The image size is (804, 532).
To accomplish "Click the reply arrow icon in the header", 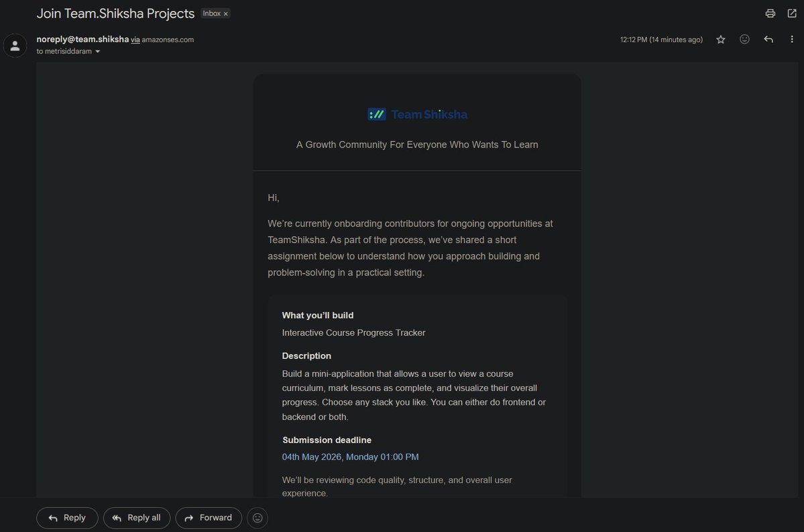I will click(768, 40).
